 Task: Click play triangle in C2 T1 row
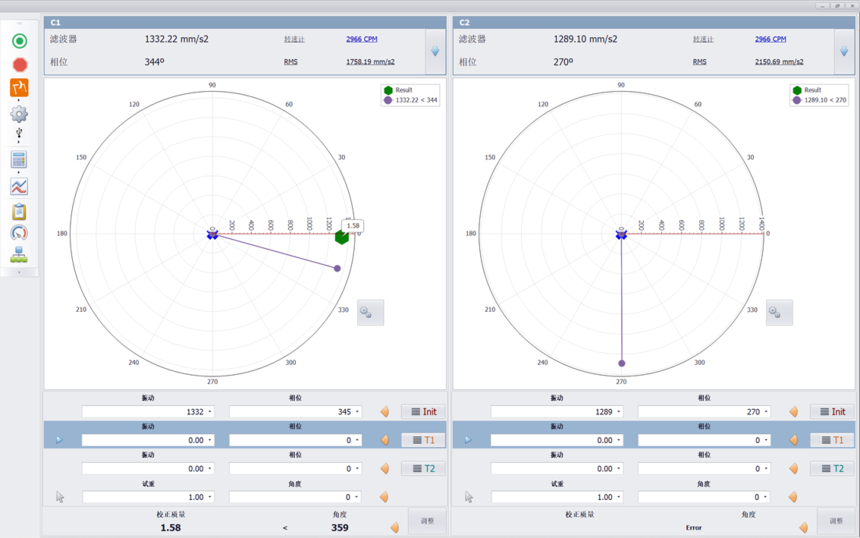pyautogui.click(x=468, y=440)
